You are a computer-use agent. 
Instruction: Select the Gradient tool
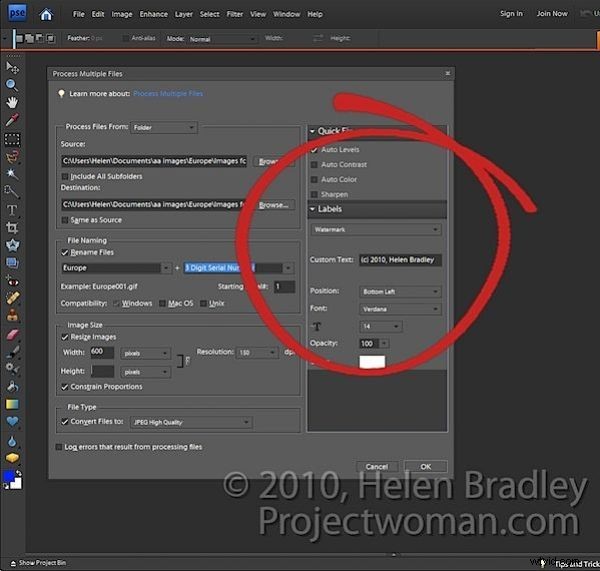pos(12,404)
